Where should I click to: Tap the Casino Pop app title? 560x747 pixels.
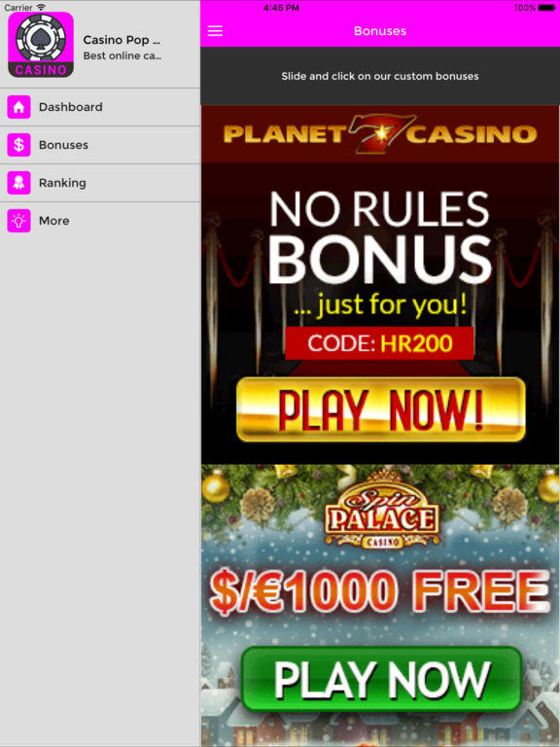(122, 40)
